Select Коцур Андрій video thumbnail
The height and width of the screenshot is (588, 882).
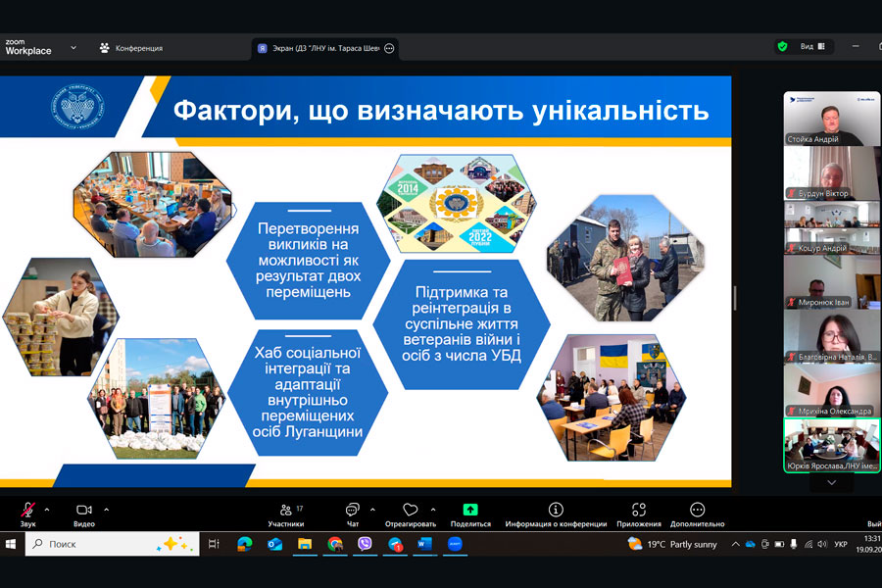[x=831, y=227]
